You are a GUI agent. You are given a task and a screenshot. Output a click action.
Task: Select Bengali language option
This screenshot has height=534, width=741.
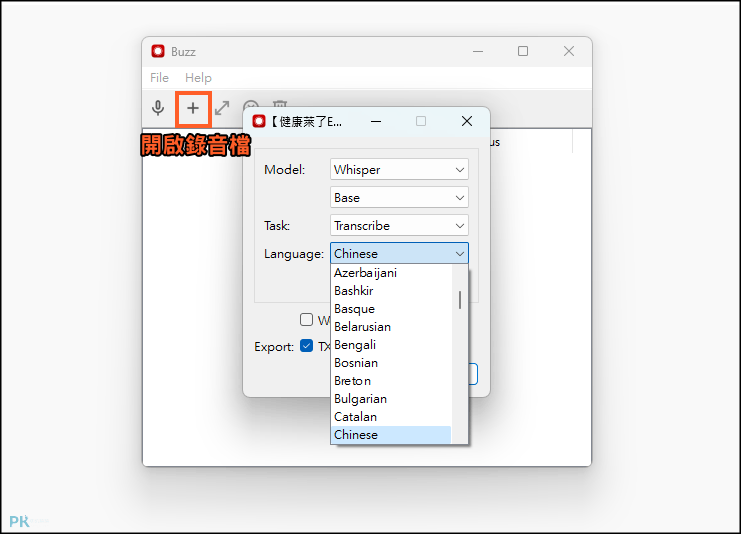[x=391, y=345]
